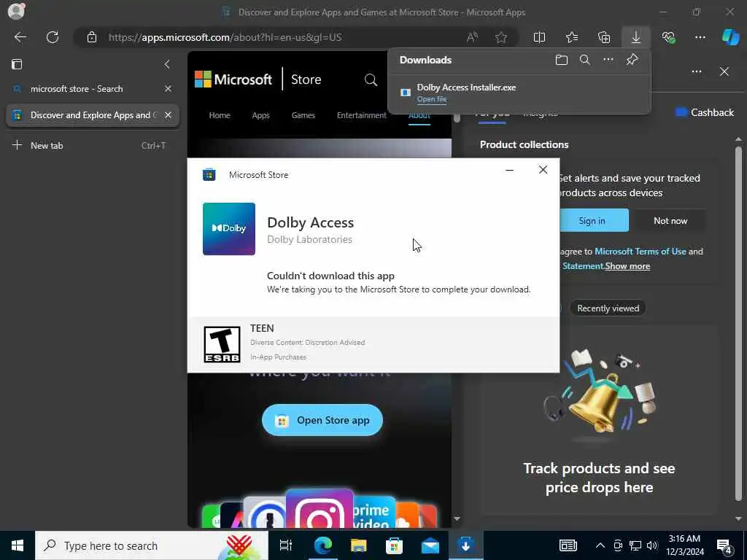Click the Store page scroll-down arrow

pos(457,518)
